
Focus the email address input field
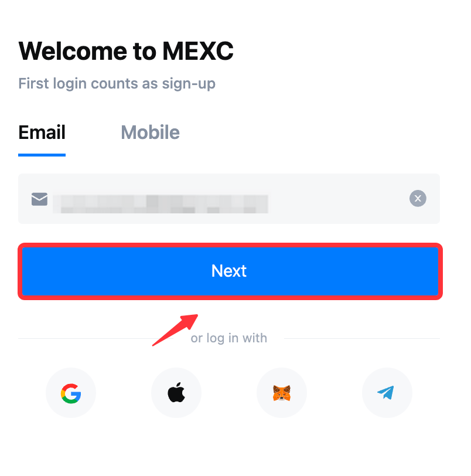pyautogui.click(x=229, y=199)
